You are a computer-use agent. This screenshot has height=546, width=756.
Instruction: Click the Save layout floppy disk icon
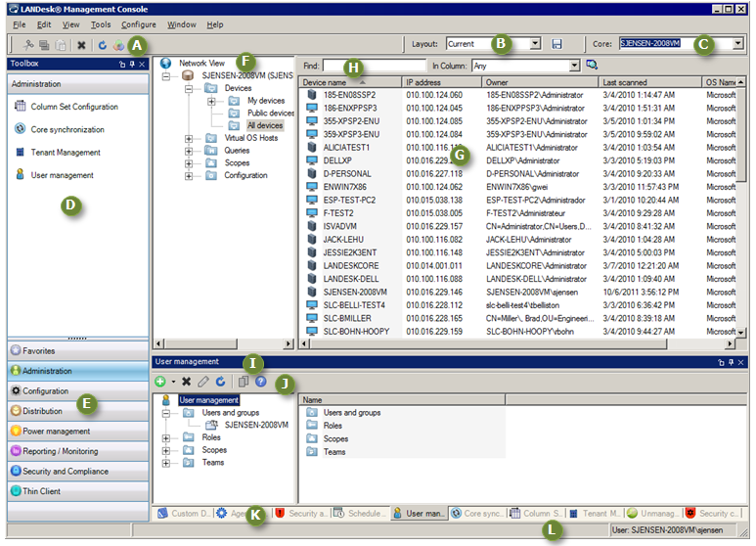556,44
